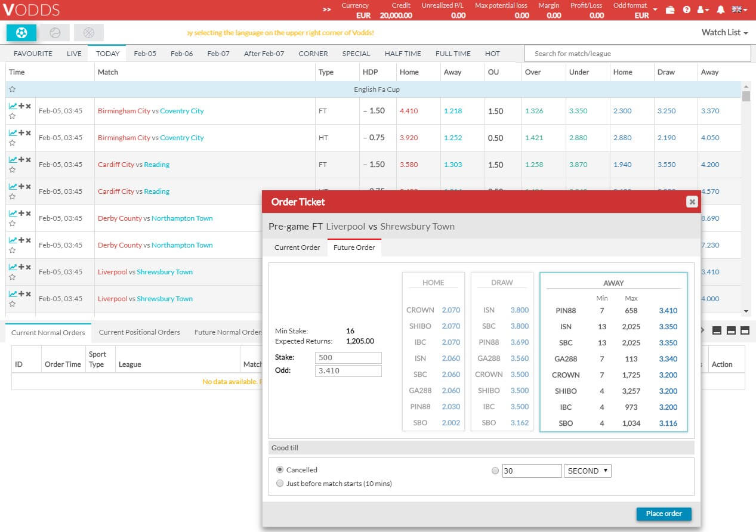Switch to the basketball sport icon
Screen dimensions: 756x532
tap(89, 33)
